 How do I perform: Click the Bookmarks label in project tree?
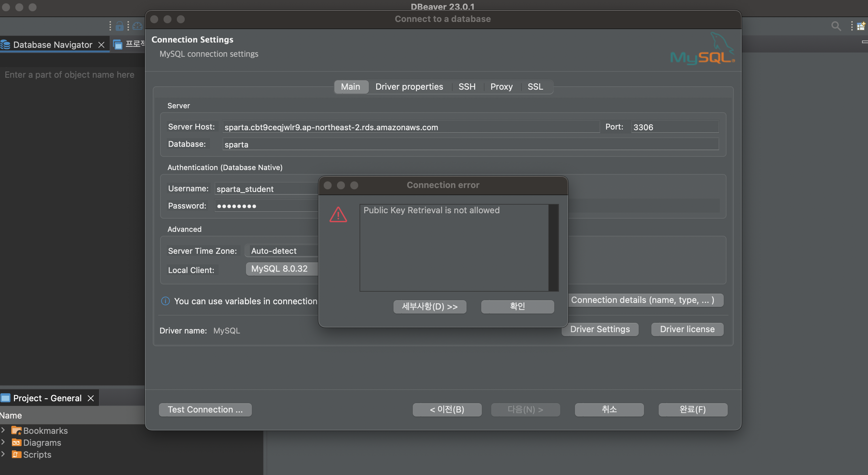click(46, 430)
